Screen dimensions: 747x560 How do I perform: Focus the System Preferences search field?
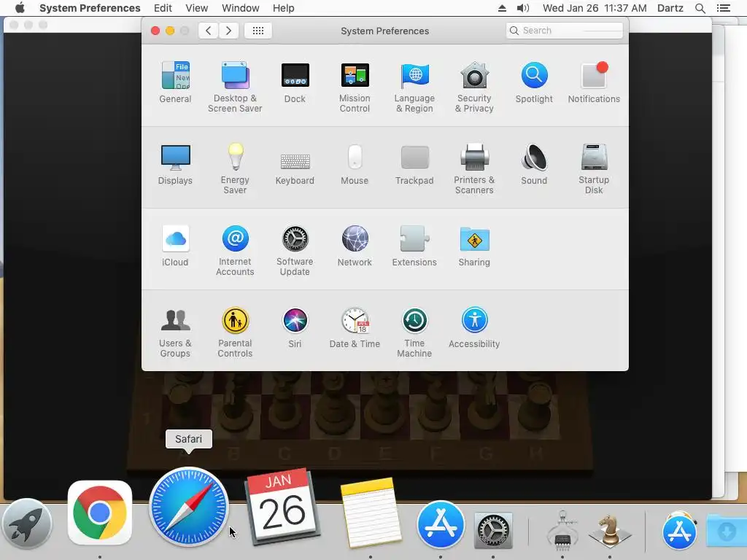click(x=565, y=31)
